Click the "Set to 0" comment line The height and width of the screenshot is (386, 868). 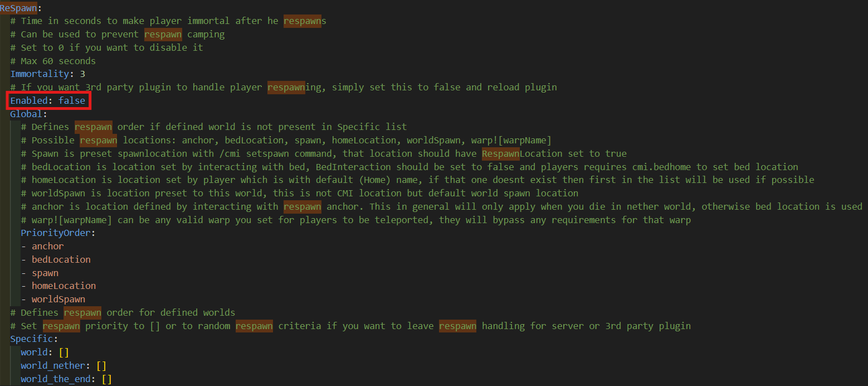click(x=111, y=47)
